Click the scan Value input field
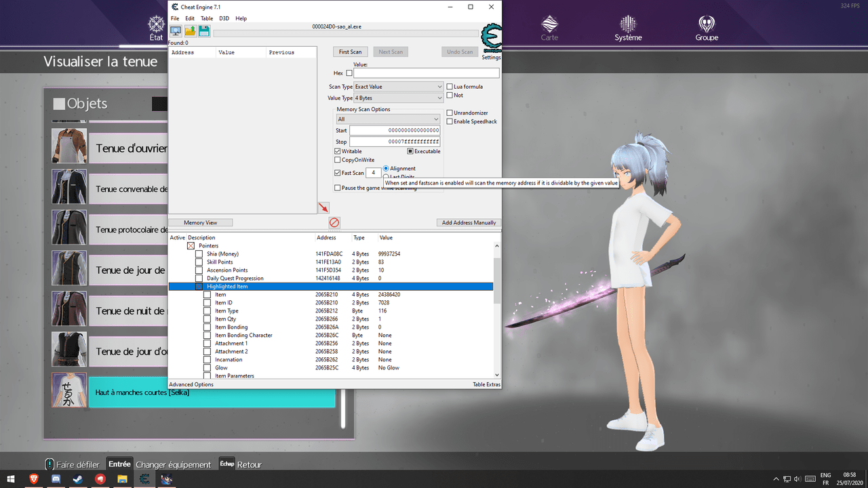This screenshot has height=488, width=868. tap(427, 73)
